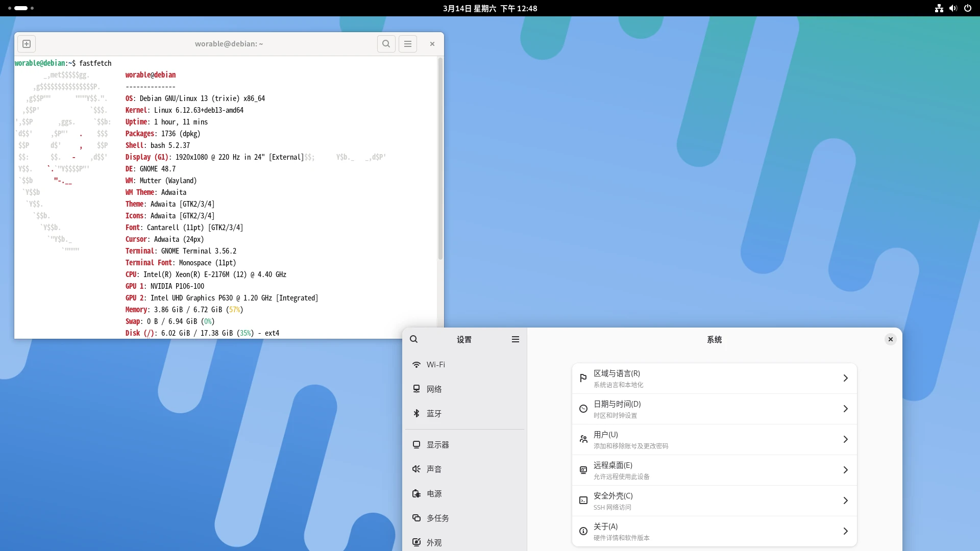Open the activities workspace indicator
The height and width of the screenshot is (551, 980).
click(21, 8)
